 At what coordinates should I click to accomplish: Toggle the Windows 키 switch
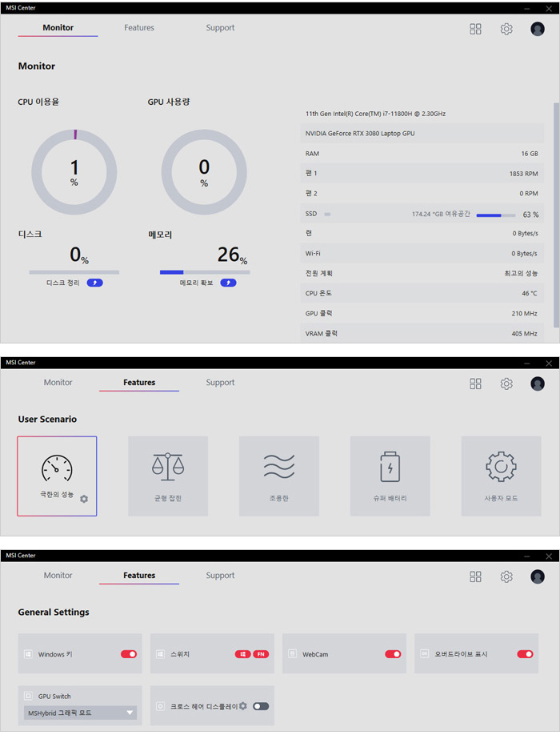(129, 654)
